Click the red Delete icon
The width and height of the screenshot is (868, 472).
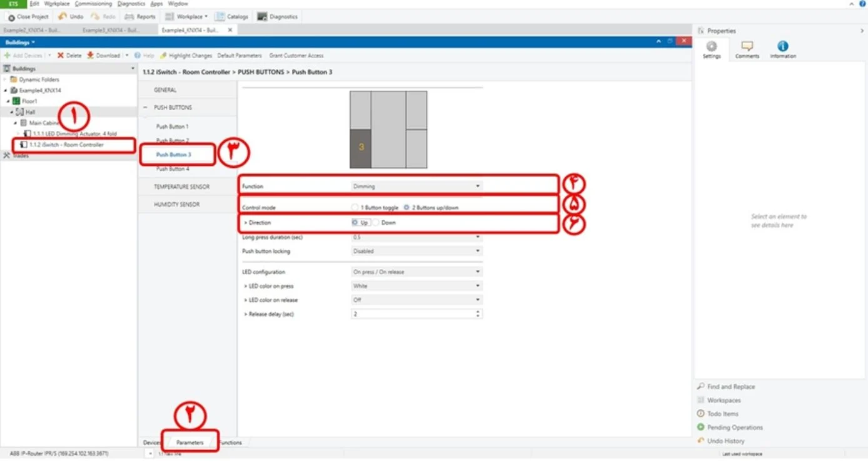tap(61, 56)
